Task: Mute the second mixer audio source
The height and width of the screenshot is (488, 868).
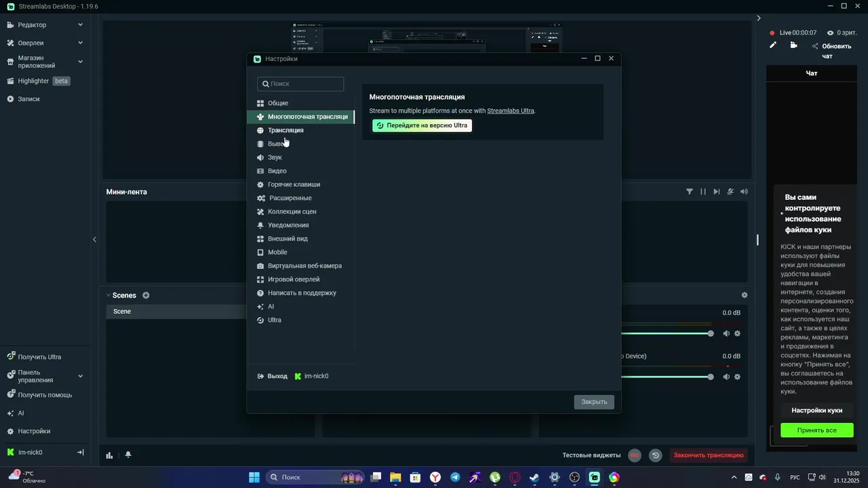Action: 726,377
